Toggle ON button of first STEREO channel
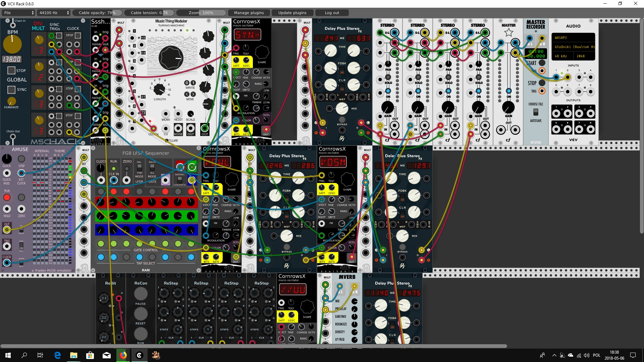644x362 pixels. [x=388, y=91]
